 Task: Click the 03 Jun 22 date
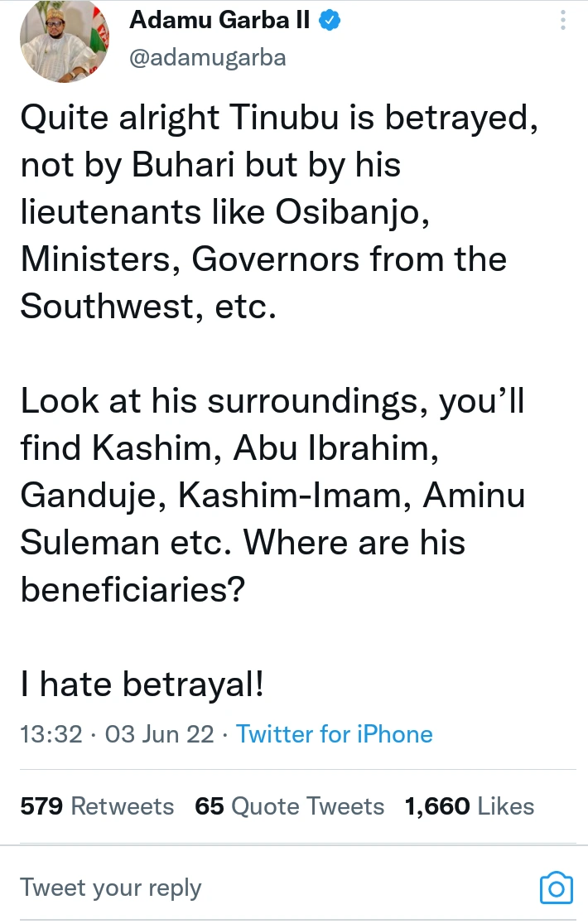[159, 734]
